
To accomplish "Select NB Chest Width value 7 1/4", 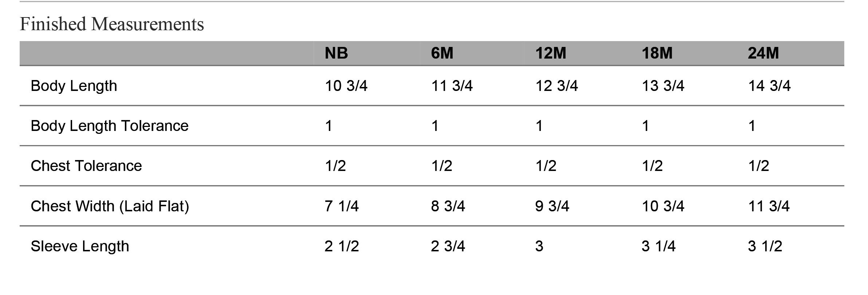I will click(x=342, y=206).
